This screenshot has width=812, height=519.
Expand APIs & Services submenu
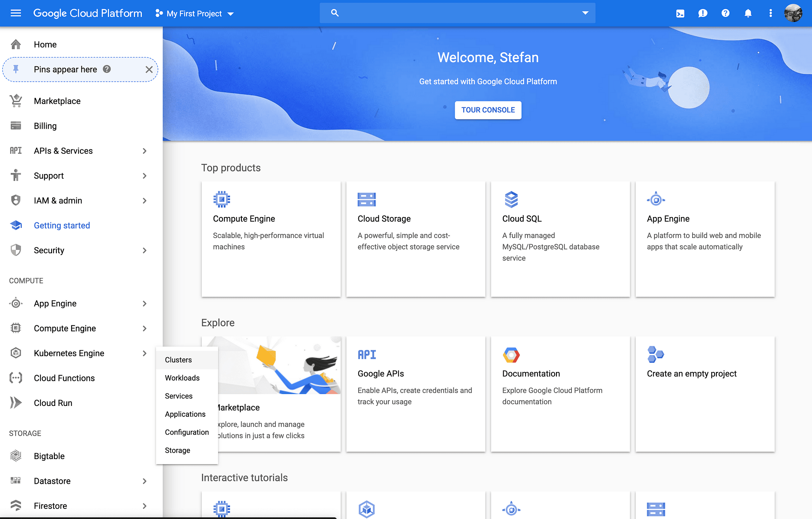[x=144, y=151]
